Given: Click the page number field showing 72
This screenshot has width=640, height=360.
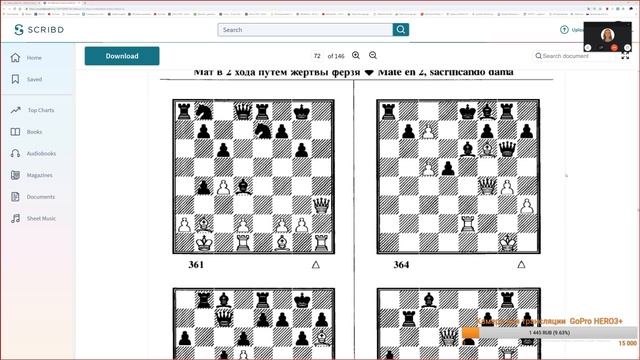Looking at the screenshot, I should coord(317,56).
